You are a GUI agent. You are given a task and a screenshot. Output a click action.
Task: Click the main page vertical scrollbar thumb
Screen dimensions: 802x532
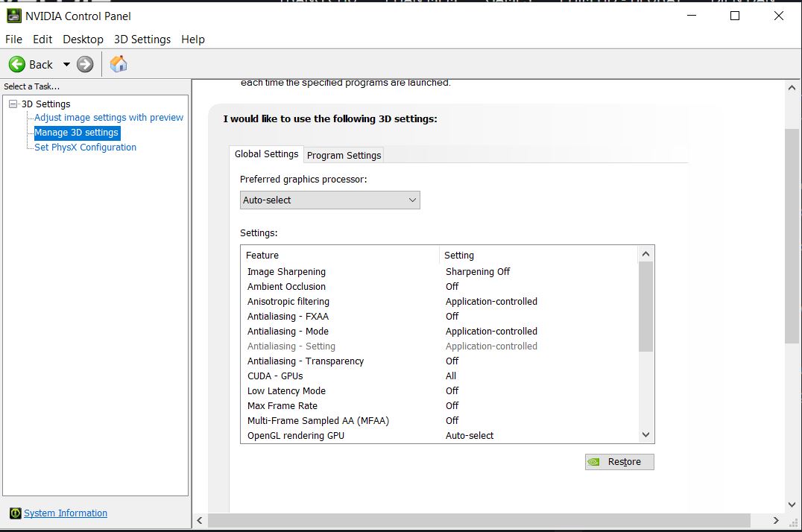[x=792, y=235]
